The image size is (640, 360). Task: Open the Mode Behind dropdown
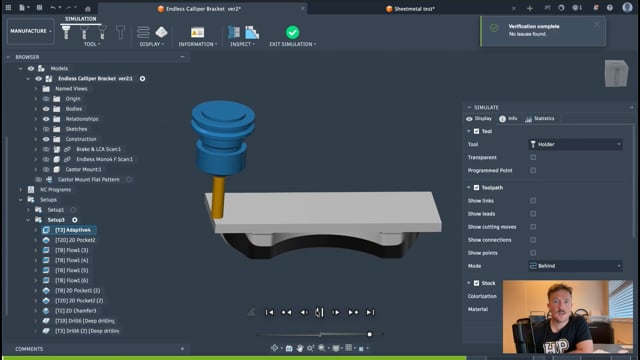(x=575, y=266)
